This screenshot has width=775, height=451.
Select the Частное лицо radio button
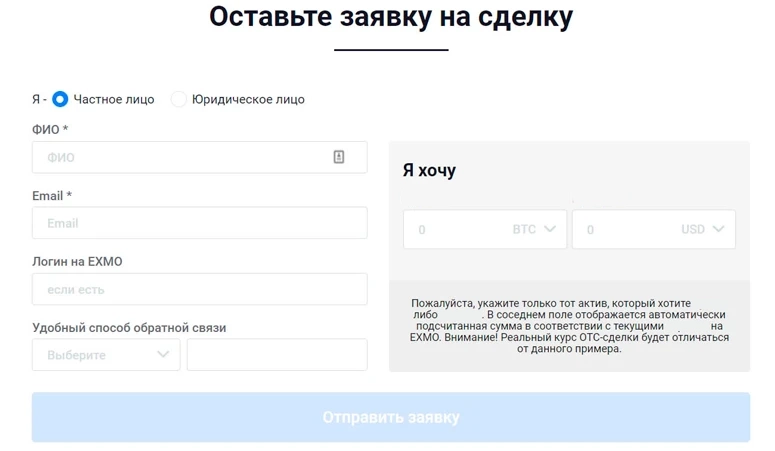60,99
